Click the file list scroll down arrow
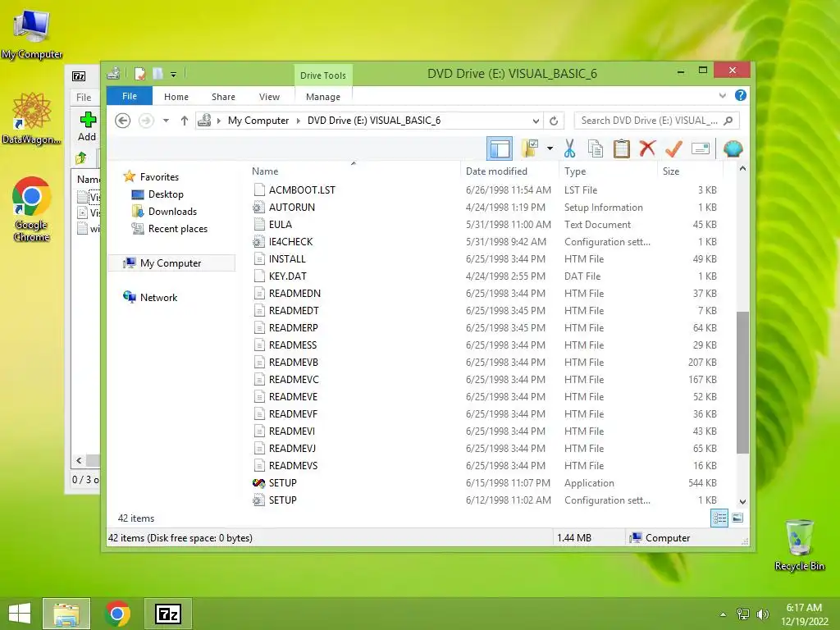The width and height of the screenshot is (840, 630). [x=742, y=501]
